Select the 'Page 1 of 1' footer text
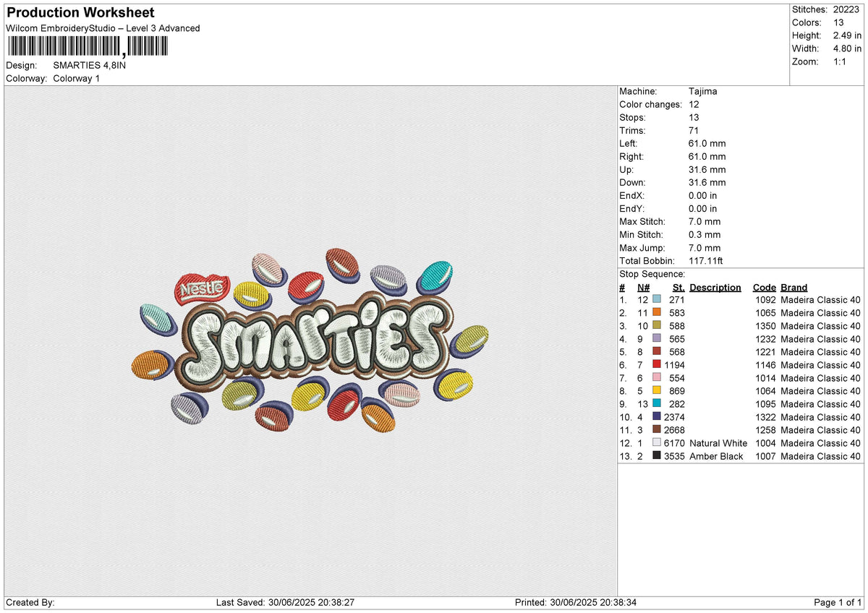 tap(838, 603)
